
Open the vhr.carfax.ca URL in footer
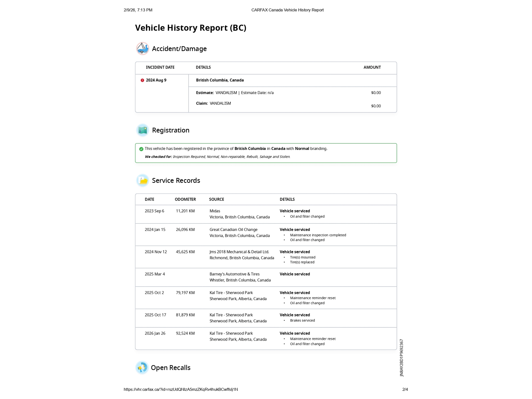[181, 389]
